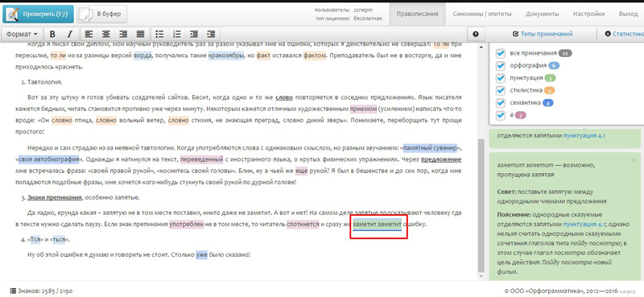Viewport: 644px width, 297px height.
Task: Center-align the text
Action: [106, 34]
